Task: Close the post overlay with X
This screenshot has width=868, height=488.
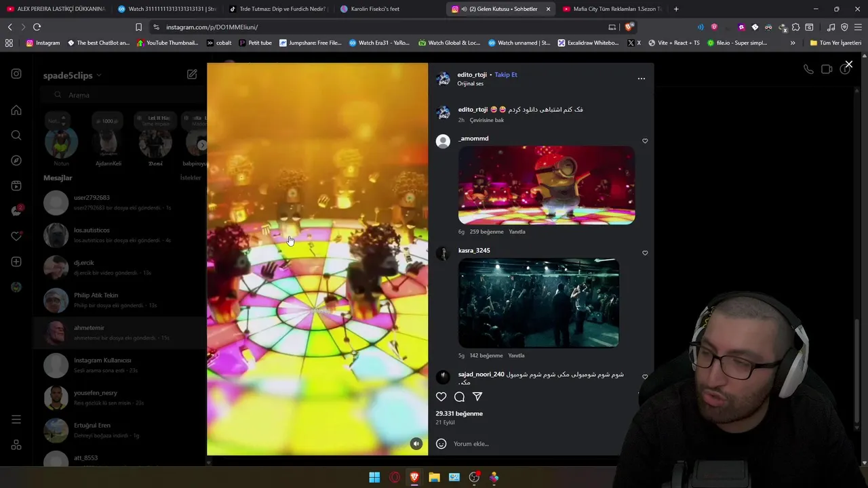Action: [x=848, y=65]
